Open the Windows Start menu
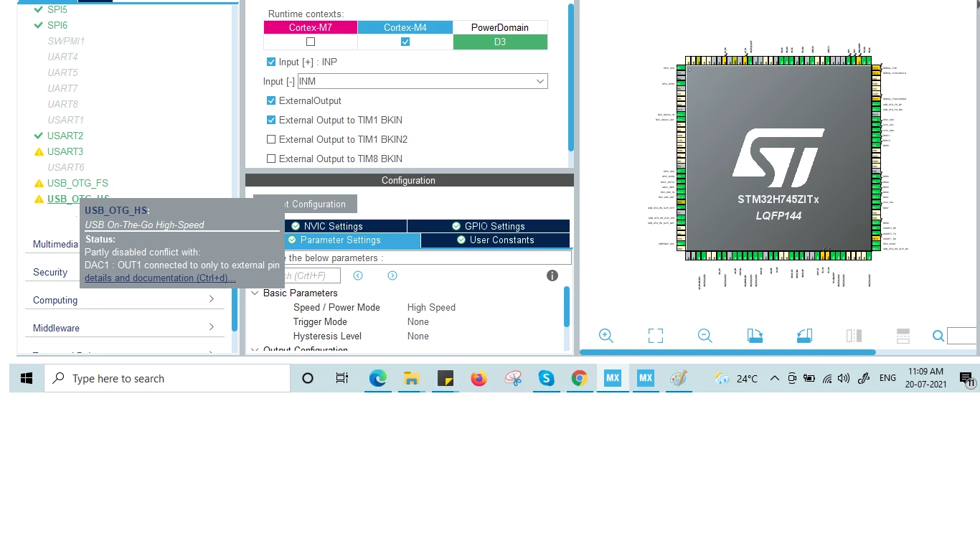This screenshot has width=980, height=551. [x=27, y=378]
